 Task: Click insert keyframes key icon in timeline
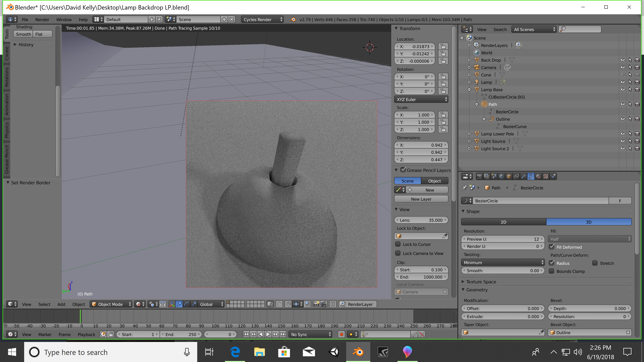414,334
